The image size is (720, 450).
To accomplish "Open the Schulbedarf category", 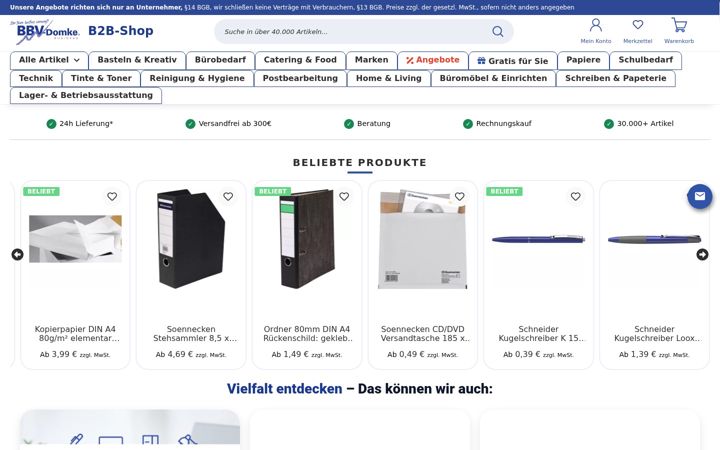I will click(646, 60).
